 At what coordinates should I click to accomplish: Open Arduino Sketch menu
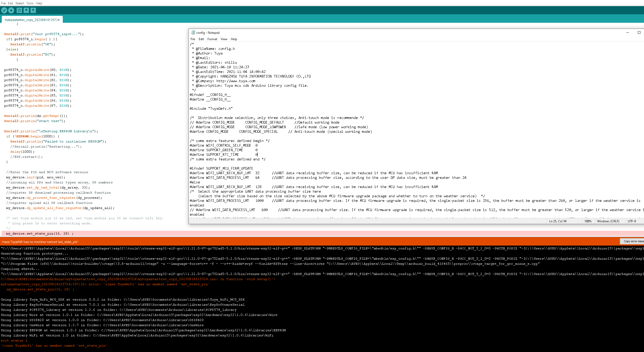pos(20,3)
